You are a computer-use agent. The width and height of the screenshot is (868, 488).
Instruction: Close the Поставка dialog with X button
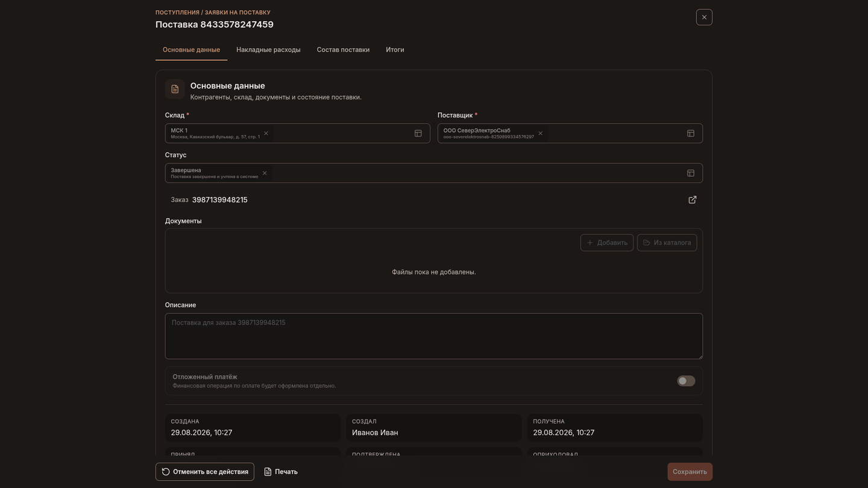coord(704,17)
